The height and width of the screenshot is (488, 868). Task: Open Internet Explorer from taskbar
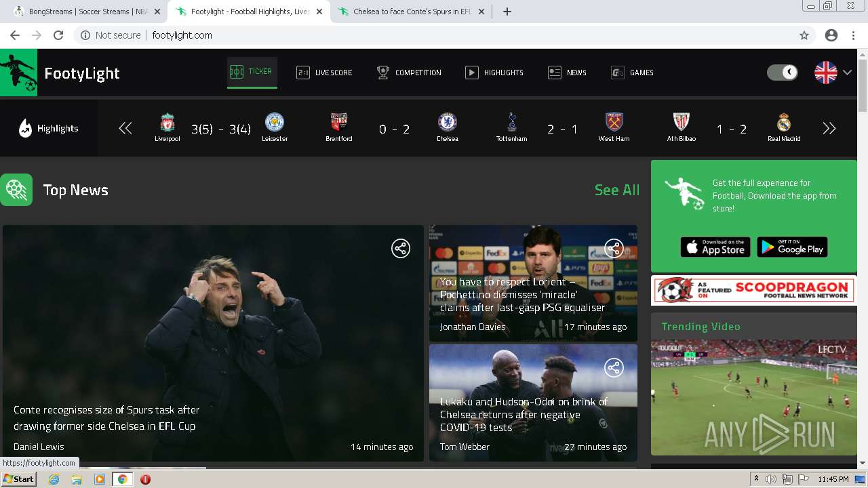(x=54, y=479)
